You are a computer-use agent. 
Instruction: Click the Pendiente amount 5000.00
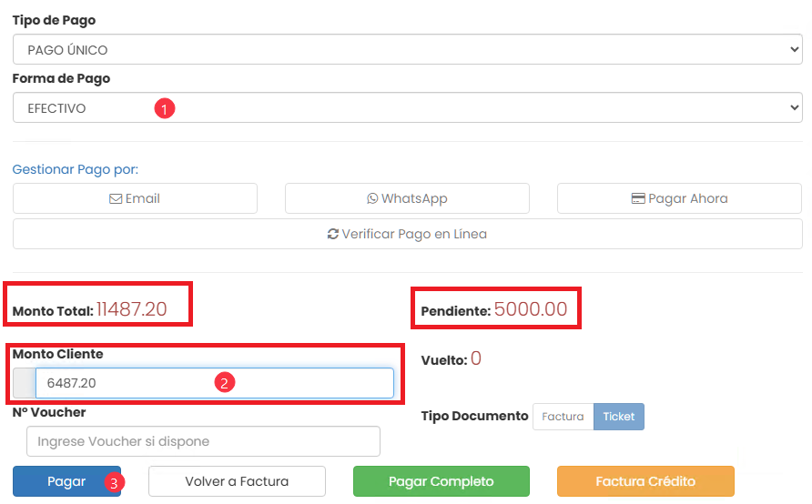coord(531,309)
